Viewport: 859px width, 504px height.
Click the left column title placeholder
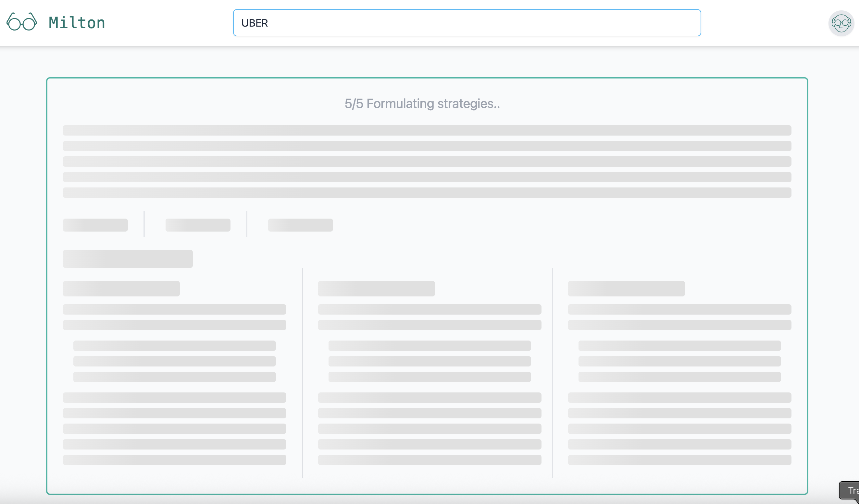pyautogui.click(x=121, y=288)
